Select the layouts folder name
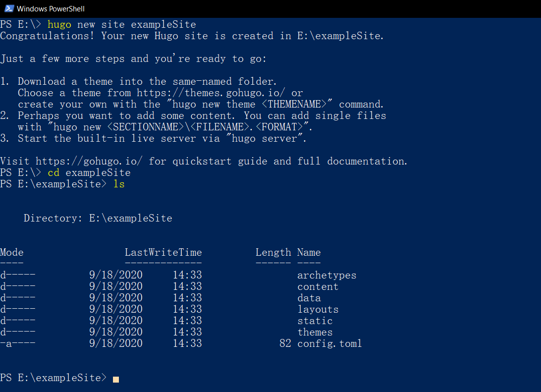The height and width of the screenshot is (392, 541). tap(318, 310)
